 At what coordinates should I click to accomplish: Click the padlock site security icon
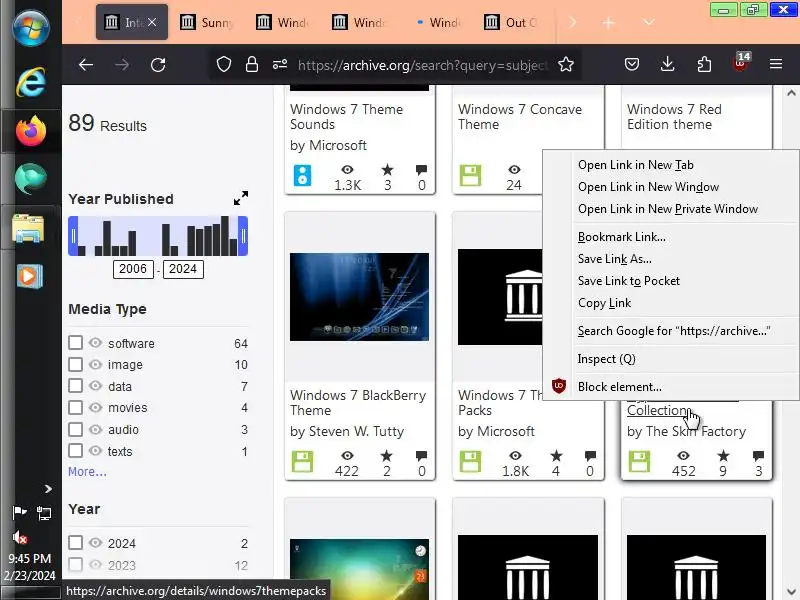[252, 65]
